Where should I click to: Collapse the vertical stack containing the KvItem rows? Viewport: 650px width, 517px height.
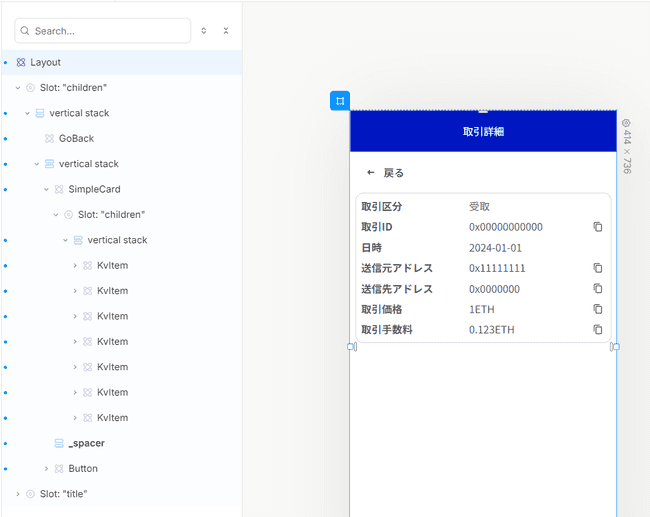[65, 240]
